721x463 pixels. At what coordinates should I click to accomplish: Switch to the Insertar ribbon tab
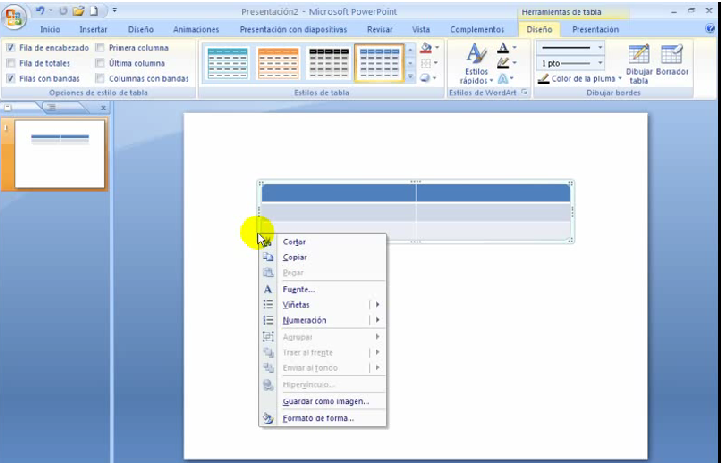pyautogui.click(x=93, y=30)
